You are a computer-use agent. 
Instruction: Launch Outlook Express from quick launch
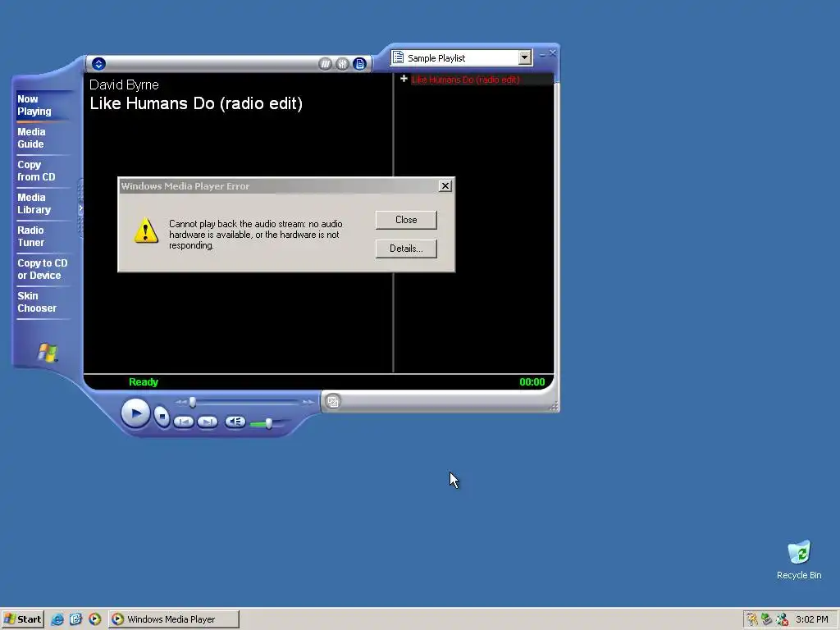[x=75, y=619]
